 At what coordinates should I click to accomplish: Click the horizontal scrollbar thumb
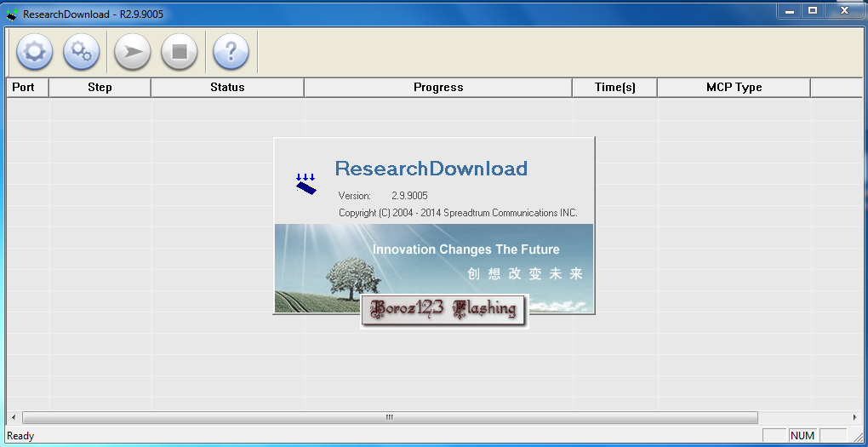(x=390, y=417)
